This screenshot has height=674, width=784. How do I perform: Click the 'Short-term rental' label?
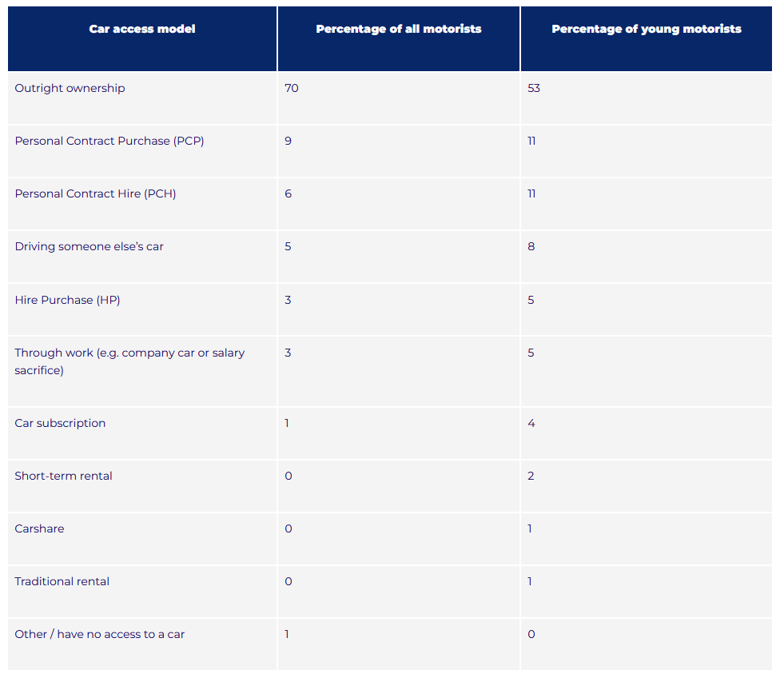tap(63, 476)
